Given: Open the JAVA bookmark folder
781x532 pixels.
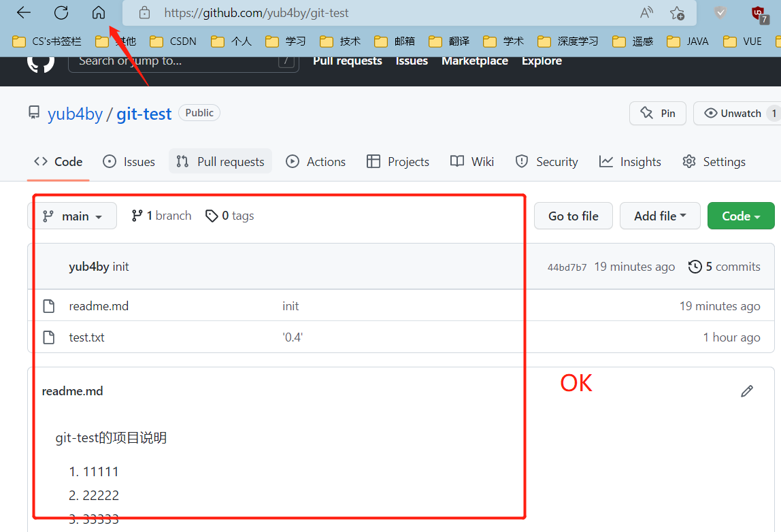Looking at the screenshot, I should pos(687,41).
